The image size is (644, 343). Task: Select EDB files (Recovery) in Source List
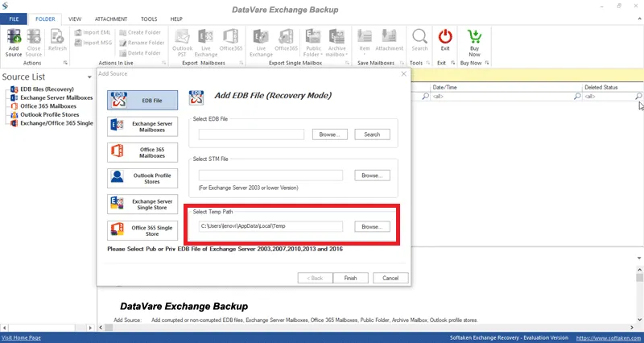pyautogui.click(x=47, y=89)
